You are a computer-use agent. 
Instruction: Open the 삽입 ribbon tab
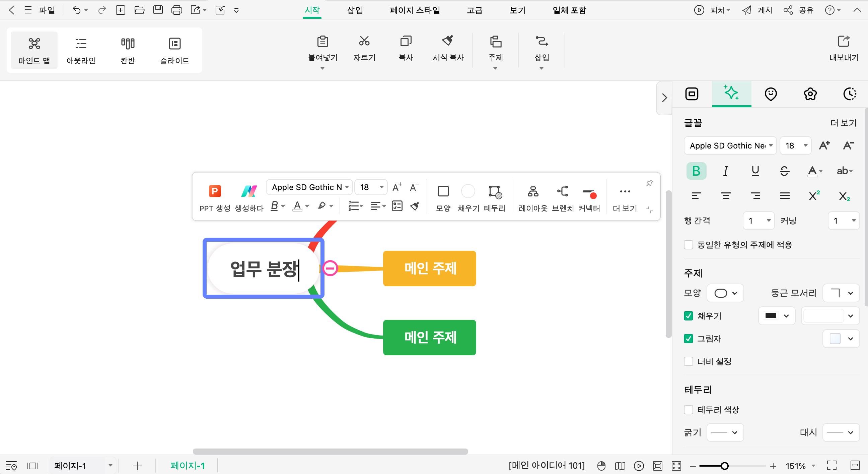[x=355, y=10]
